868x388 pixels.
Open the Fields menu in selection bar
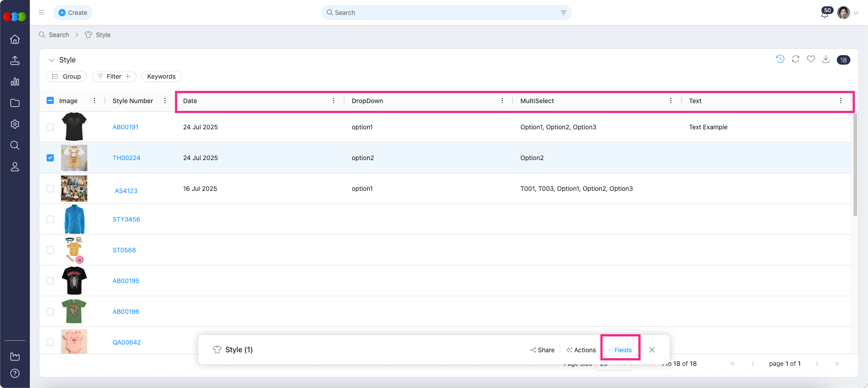coord(620,350)
